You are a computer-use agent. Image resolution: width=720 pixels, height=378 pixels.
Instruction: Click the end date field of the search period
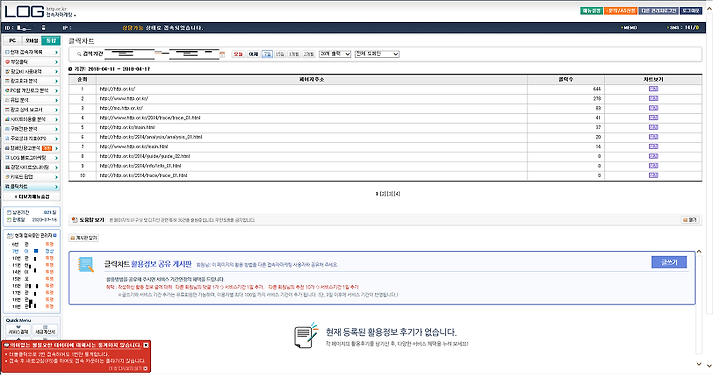click(x=194, y=54)
